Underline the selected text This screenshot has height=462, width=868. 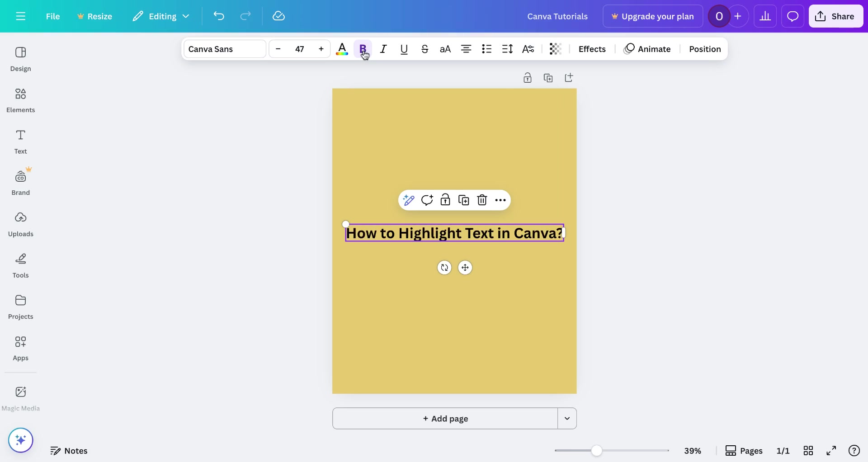point(404,49)
